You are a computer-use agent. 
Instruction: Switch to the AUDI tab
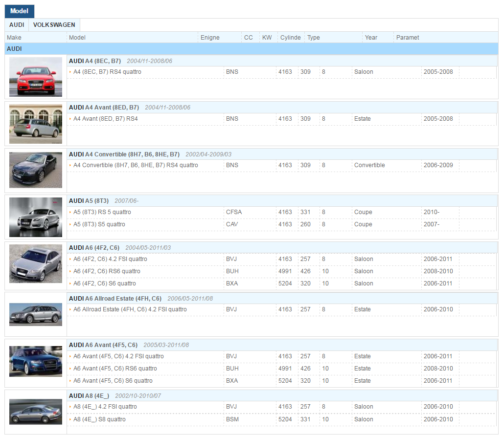tap(17, 25)
